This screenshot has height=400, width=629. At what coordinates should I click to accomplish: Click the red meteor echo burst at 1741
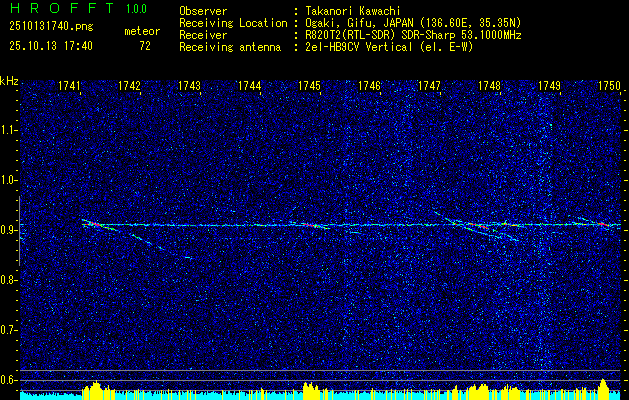(x=93, y=224)
